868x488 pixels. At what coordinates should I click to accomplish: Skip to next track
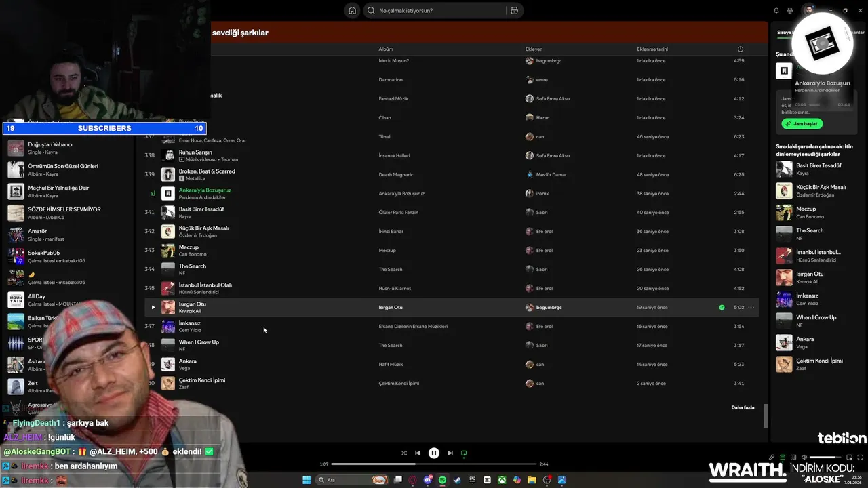coord(450,453)
